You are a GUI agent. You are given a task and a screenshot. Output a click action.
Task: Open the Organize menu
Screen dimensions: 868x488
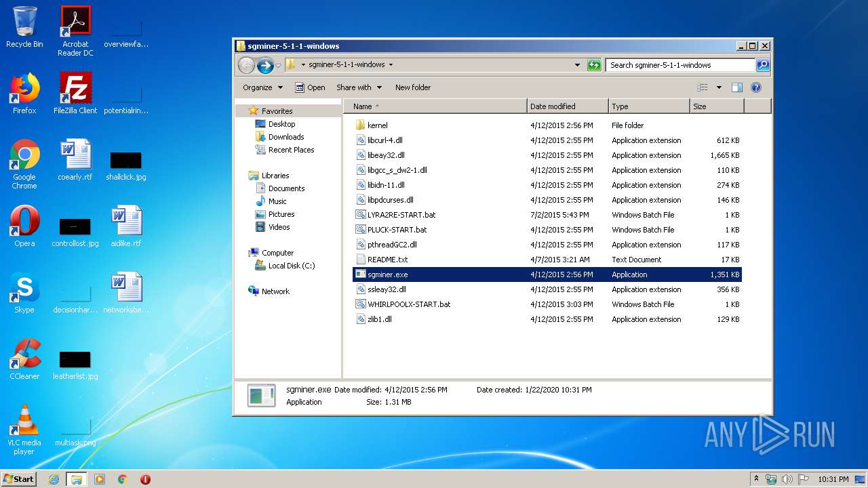point(262,87)
